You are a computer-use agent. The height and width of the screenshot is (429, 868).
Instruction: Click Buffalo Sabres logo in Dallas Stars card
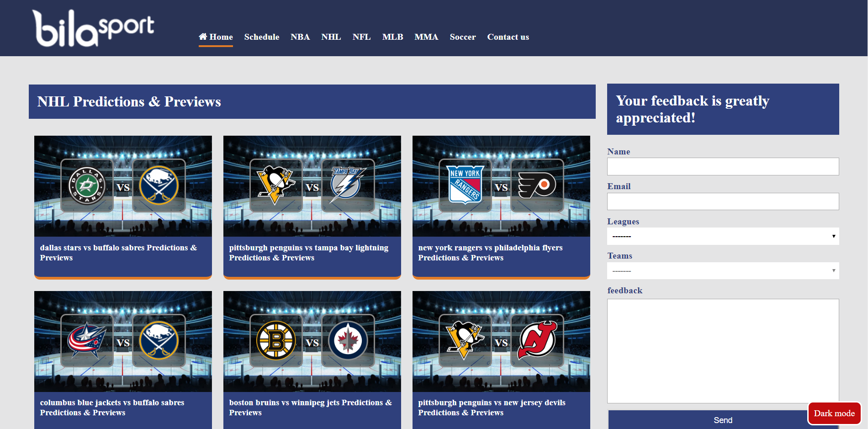click(159, 185)
